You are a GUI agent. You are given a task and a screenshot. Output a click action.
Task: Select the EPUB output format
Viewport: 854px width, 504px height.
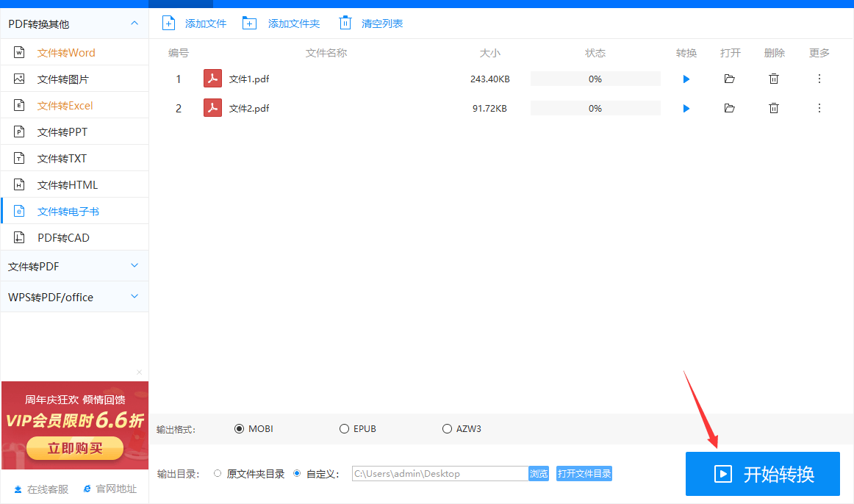344,428
